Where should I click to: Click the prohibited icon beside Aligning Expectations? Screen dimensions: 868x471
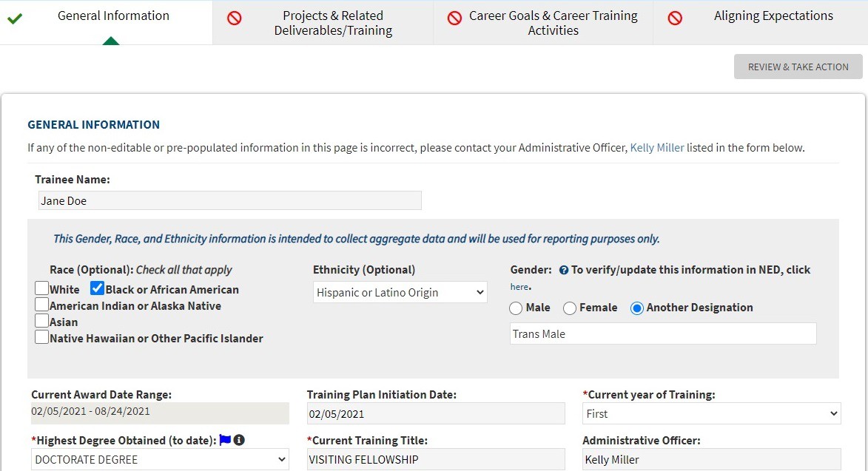675,18
